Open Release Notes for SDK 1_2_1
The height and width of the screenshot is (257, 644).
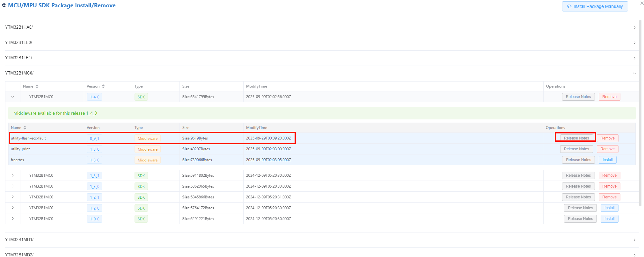pyautogui.click(x=578, y=197)
